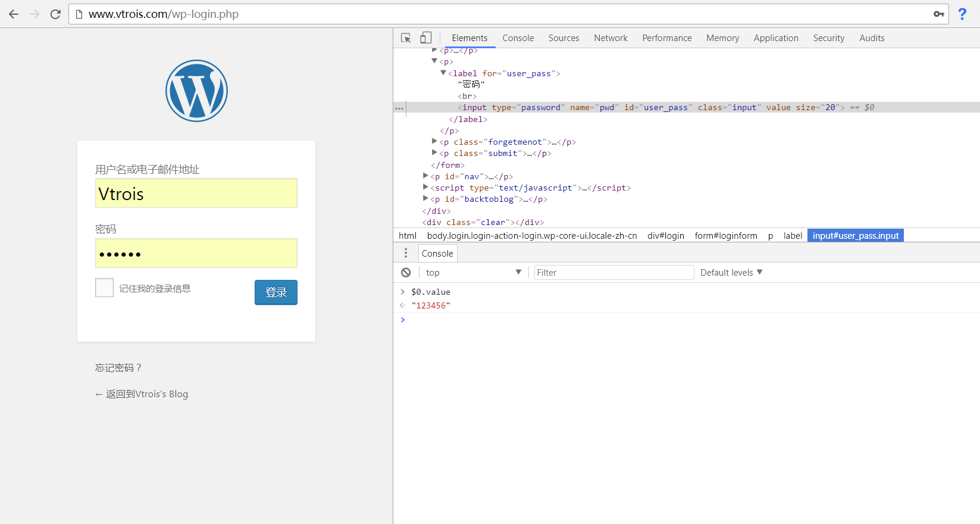This screenshot has height=524, width=980.
Task: Open the Network tab
Action: point(610,38)
